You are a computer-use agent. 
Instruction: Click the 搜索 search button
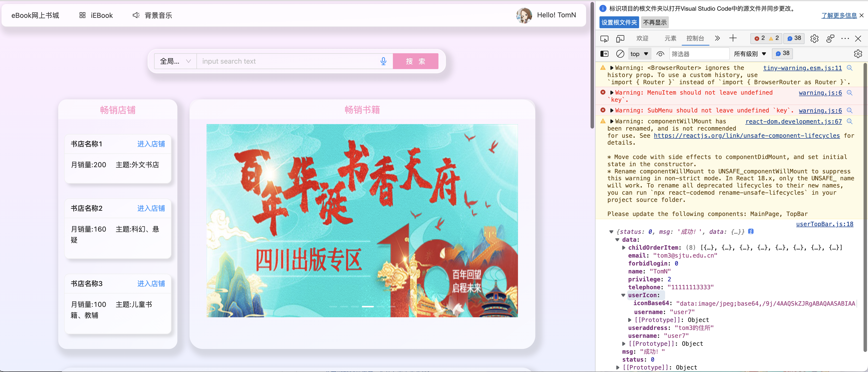pos(415,61)
